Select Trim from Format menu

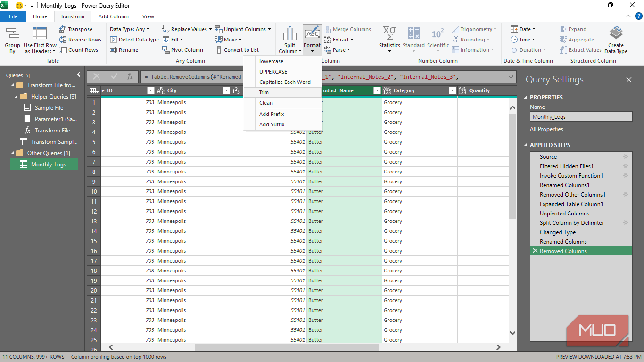[x=282, y=92]
